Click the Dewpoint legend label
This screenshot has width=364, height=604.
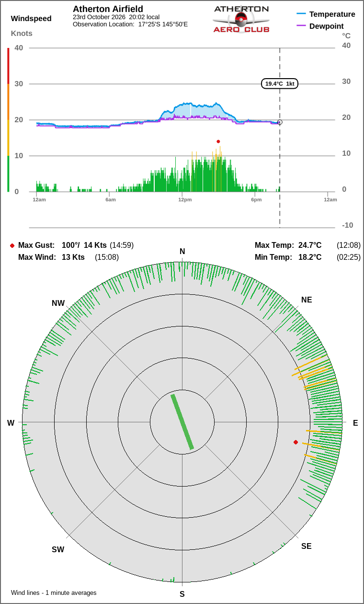tap(327, 26)
